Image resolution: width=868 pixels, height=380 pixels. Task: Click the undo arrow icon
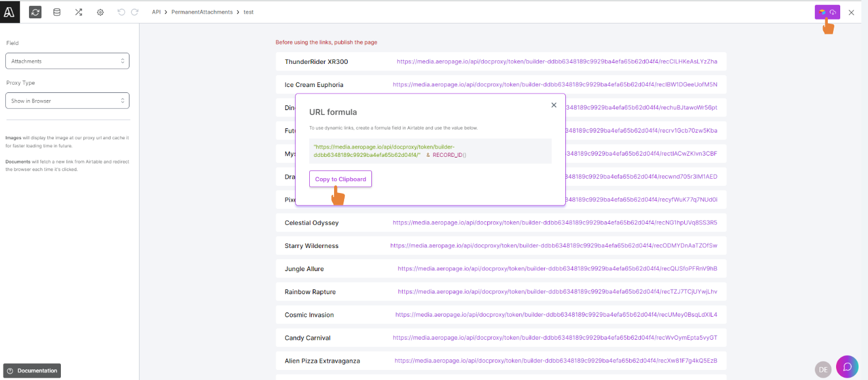click(121, 12)
